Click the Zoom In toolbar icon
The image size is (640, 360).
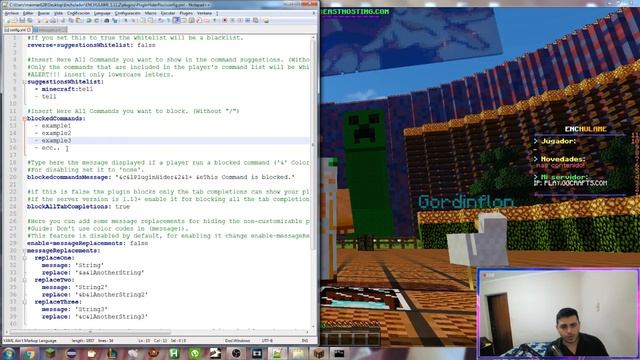click(x=126, y=20)
